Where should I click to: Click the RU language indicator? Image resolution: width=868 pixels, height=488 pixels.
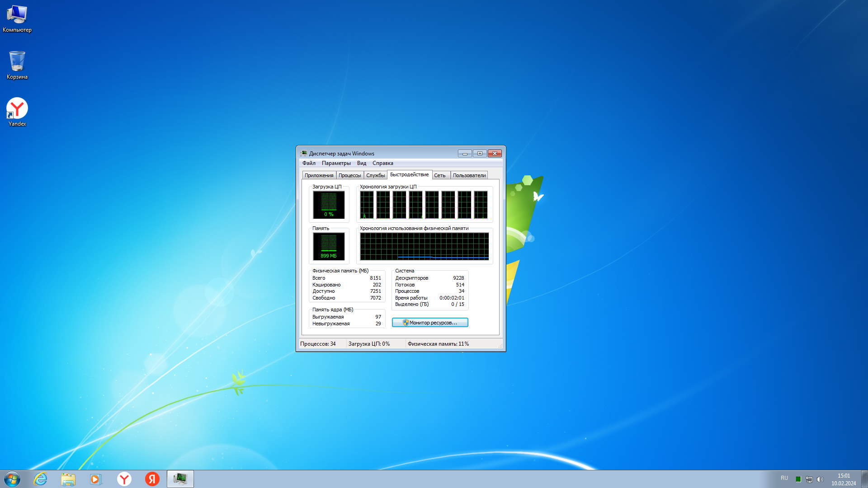click(784, 478)
